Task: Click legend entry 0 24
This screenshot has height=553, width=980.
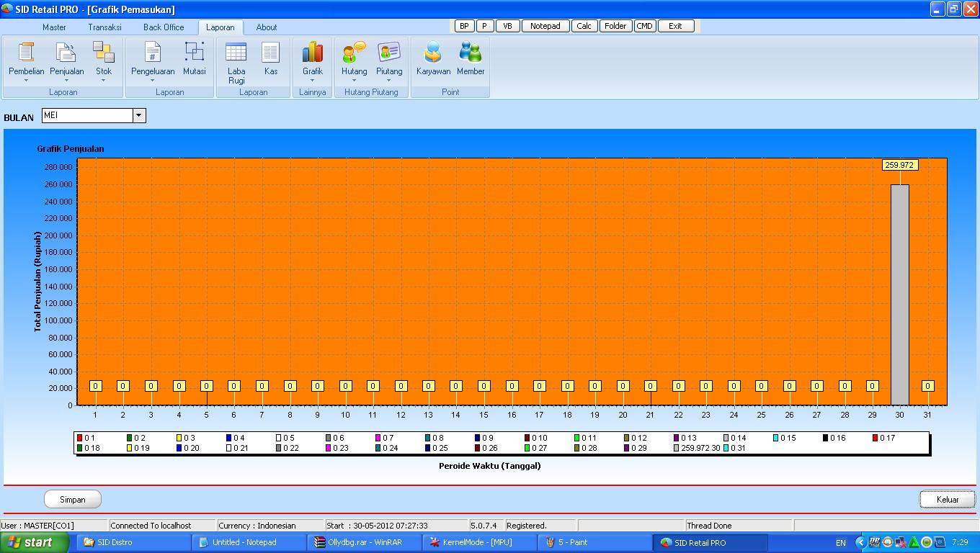Action: (388, 448)
